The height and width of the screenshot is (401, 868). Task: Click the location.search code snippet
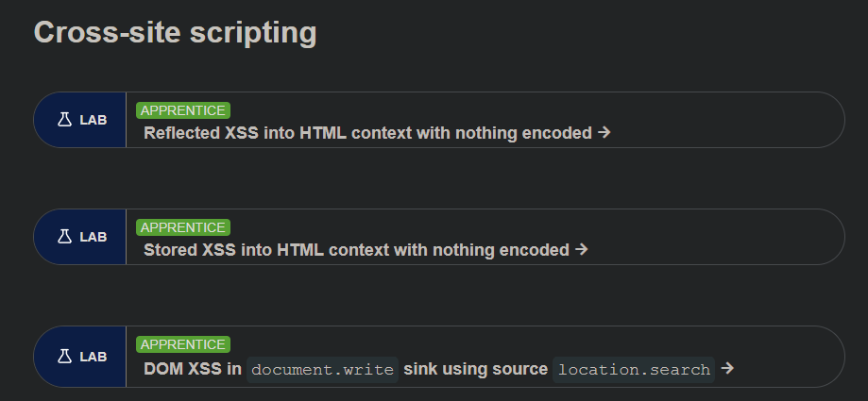634,369
